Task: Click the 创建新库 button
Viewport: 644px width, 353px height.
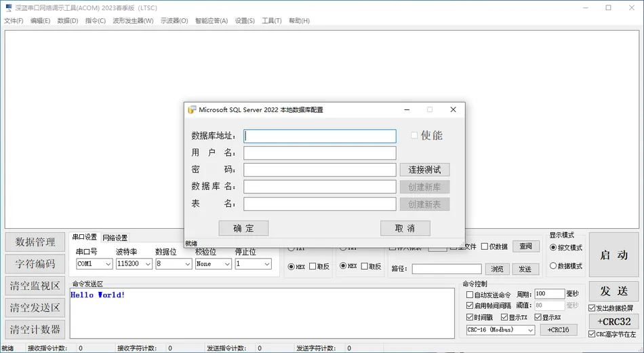Action: (424, 187)
